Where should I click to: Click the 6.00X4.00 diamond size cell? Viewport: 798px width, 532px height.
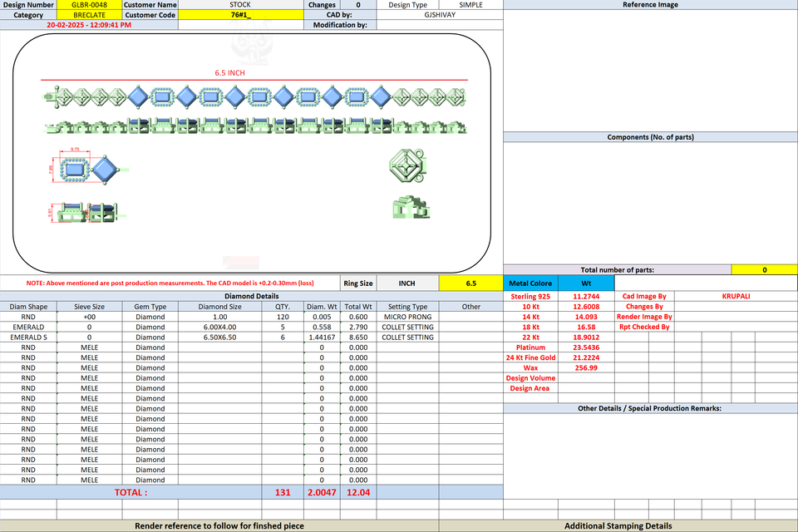tap(219, 327)
